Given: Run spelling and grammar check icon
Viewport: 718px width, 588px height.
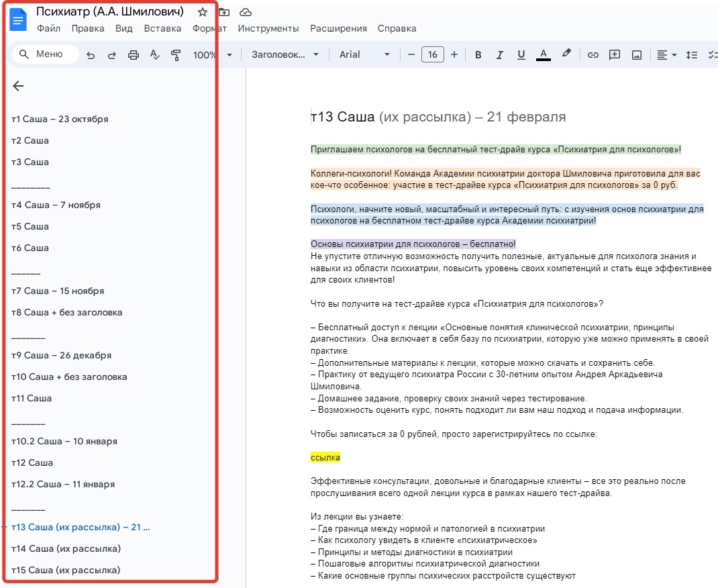Looking at the screenshot, I should [x=155, y=55].
